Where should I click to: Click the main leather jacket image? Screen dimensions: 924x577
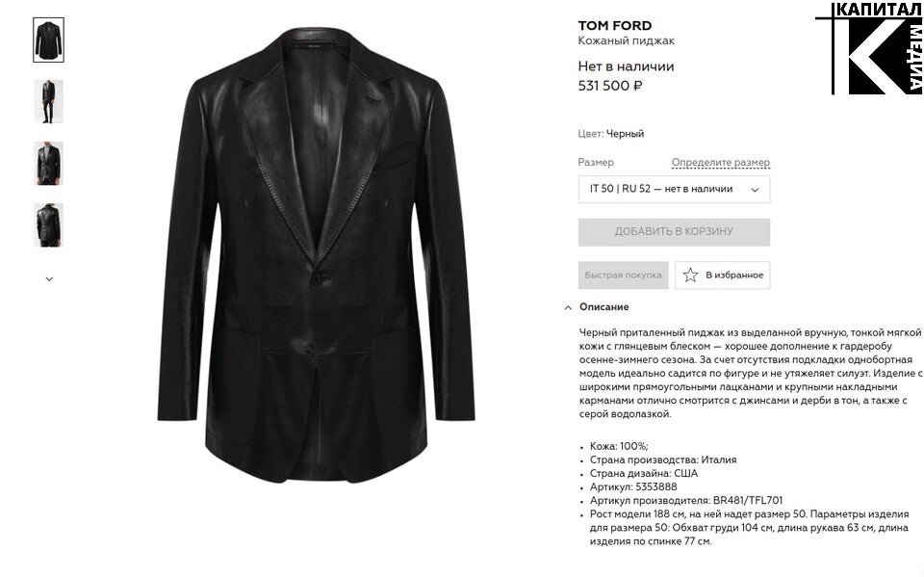(317, 256)
